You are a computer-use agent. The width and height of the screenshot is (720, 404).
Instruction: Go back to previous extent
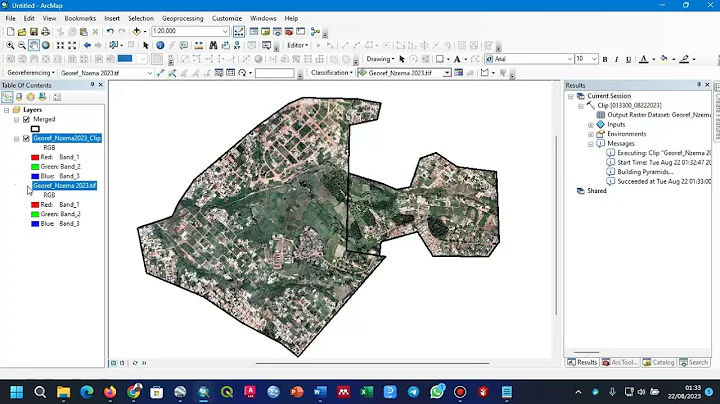coord(87,45)
